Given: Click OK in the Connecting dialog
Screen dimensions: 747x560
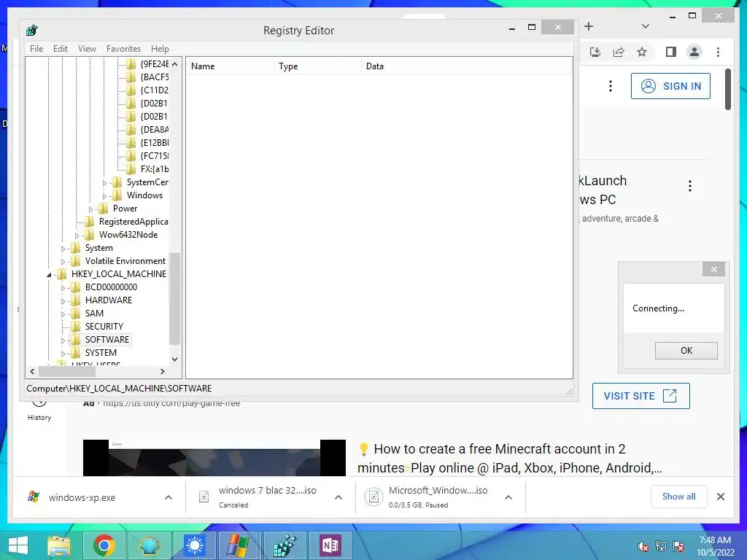Looking at the screenshot, I should pyautogui.click(x=686, y=351).
